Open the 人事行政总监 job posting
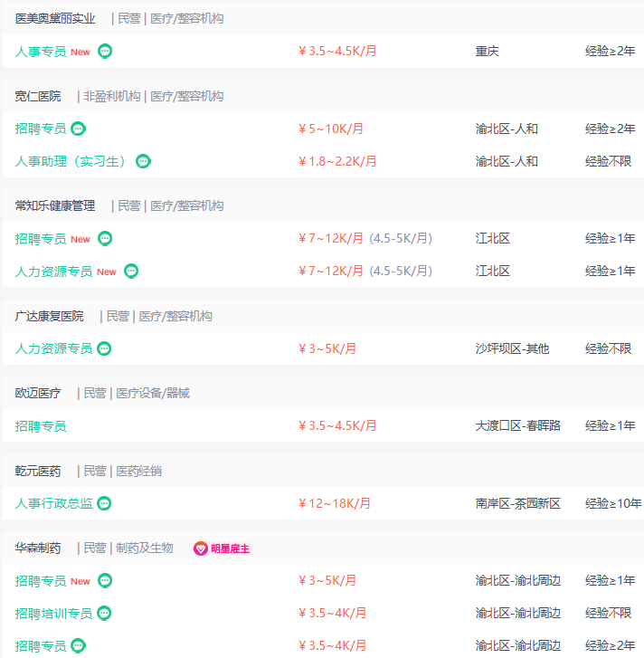 (53, 503)
